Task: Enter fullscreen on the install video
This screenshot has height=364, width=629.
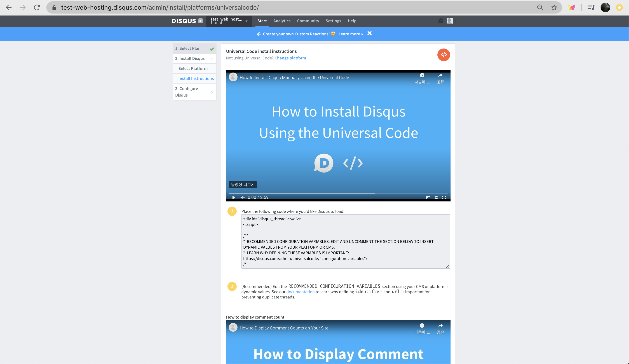Action: tap(444, 197)
